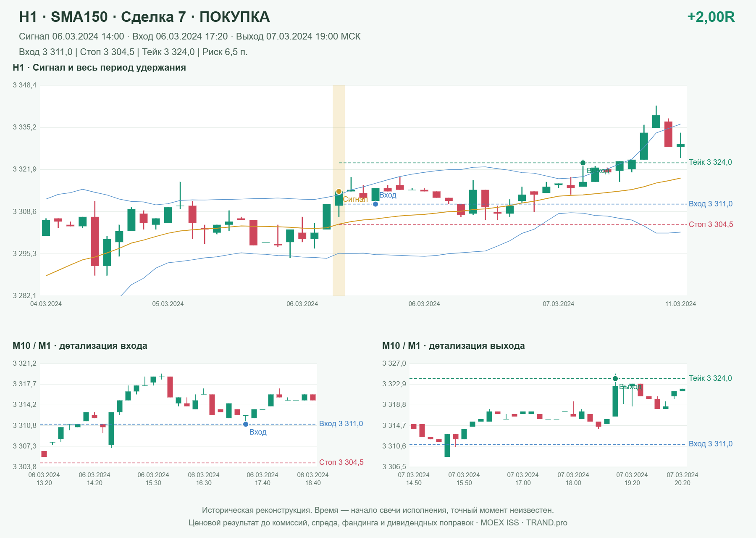Click the '04.03.2024' date axis label
This screenshot has height=538, width=756.
[x=46, y=304]
